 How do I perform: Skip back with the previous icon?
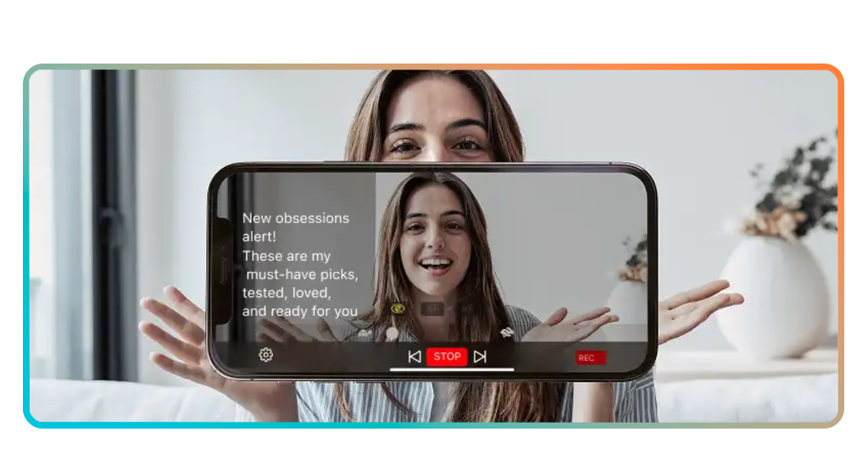[415, 357]
